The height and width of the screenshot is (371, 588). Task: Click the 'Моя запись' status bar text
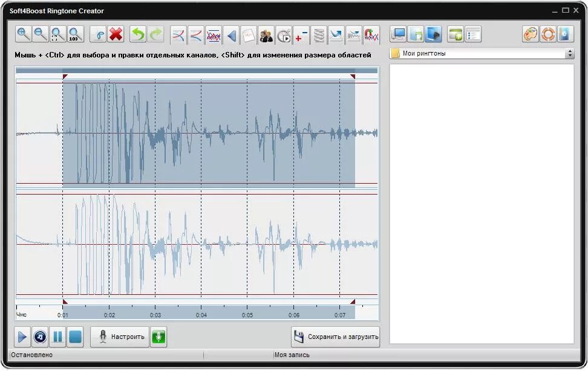(292, 355)
